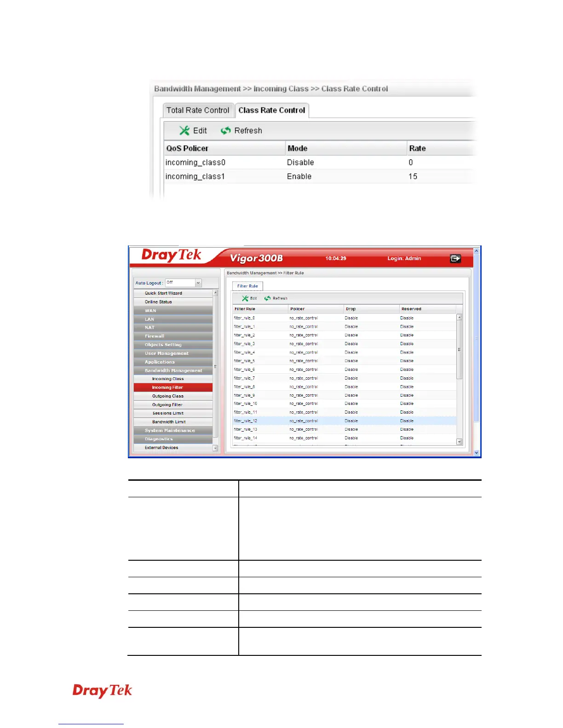Click the Mode column header
The width and height of the screenshot is (563, 728).
pos(346,148)
